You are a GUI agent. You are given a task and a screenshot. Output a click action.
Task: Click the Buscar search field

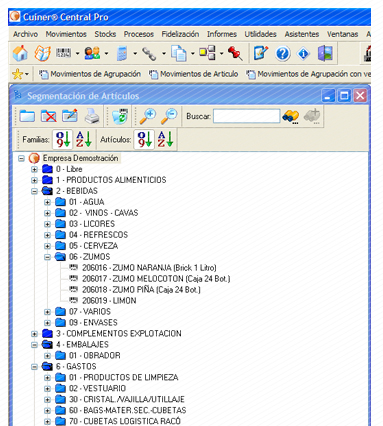pos(246,116)
